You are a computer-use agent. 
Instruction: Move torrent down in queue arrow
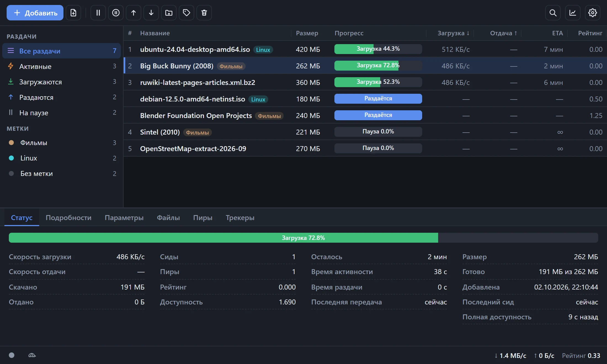tap(151, 13)
